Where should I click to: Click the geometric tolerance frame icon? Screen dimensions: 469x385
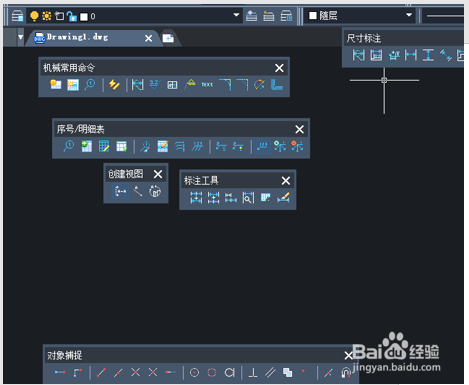click(x=172, y=85)
